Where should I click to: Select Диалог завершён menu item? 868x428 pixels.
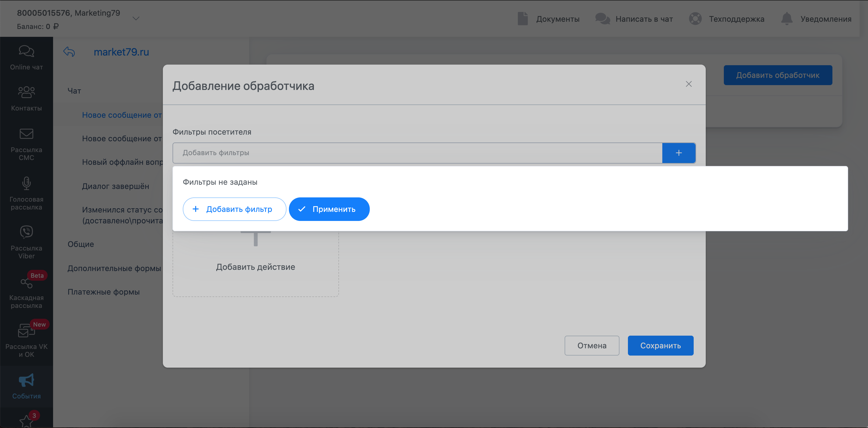click(116, 186)
